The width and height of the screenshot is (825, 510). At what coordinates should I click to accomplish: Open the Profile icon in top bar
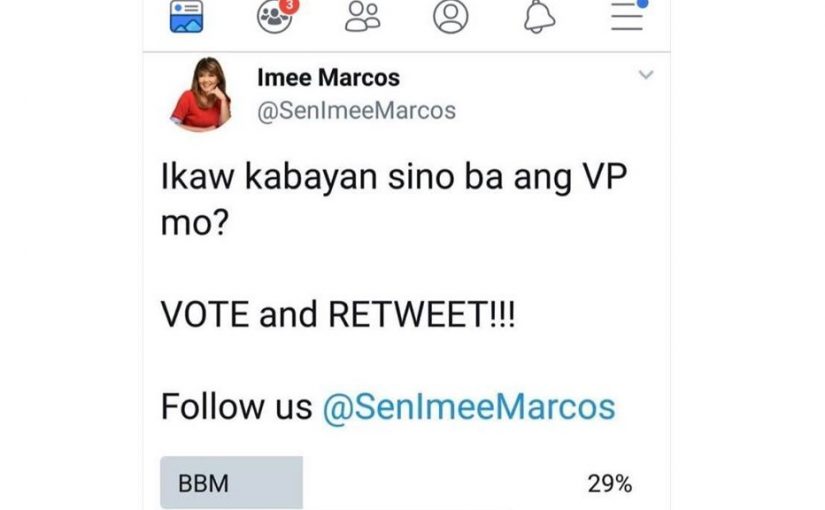[x=451, y=16]
